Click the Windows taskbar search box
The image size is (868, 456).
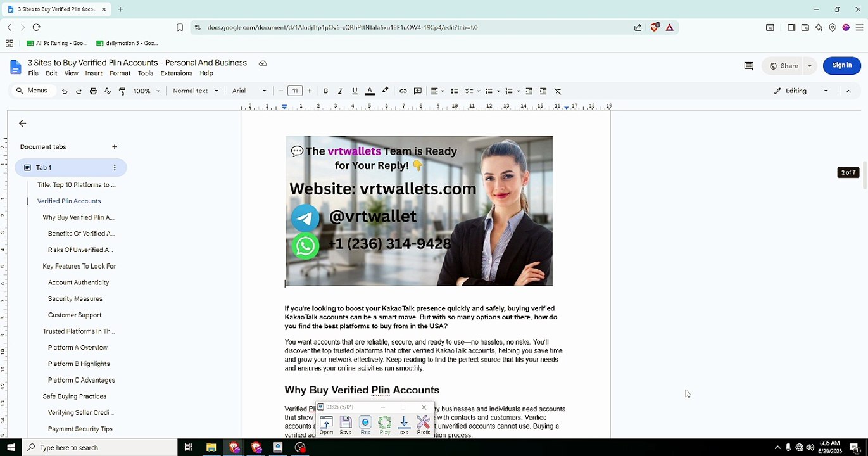[x=100, y=448]
